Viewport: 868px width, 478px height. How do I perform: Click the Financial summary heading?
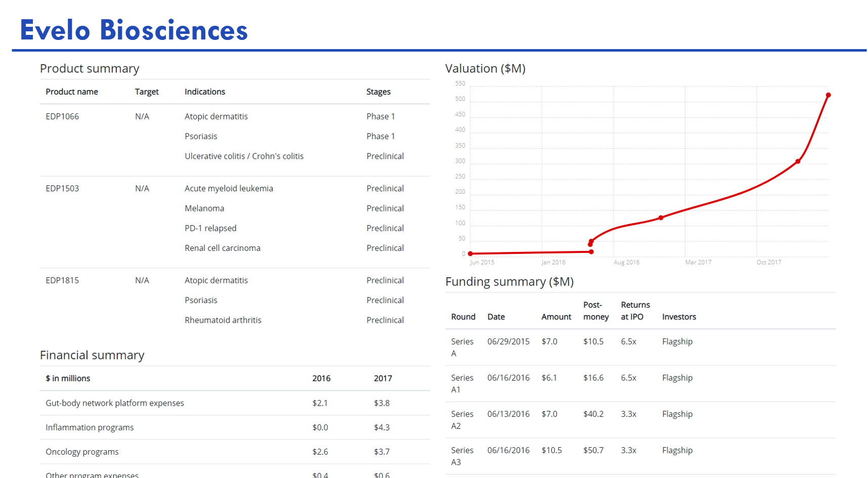click(92, 355)
